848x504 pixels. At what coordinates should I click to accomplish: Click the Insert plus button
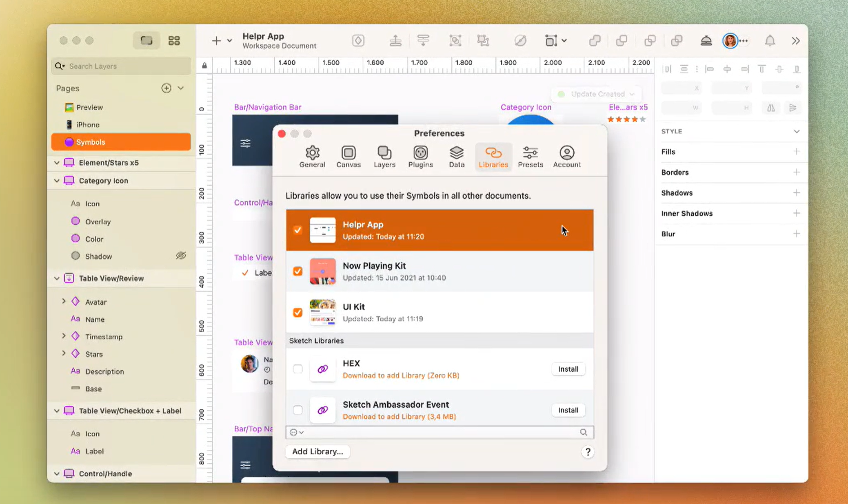[x=216, y=40]
